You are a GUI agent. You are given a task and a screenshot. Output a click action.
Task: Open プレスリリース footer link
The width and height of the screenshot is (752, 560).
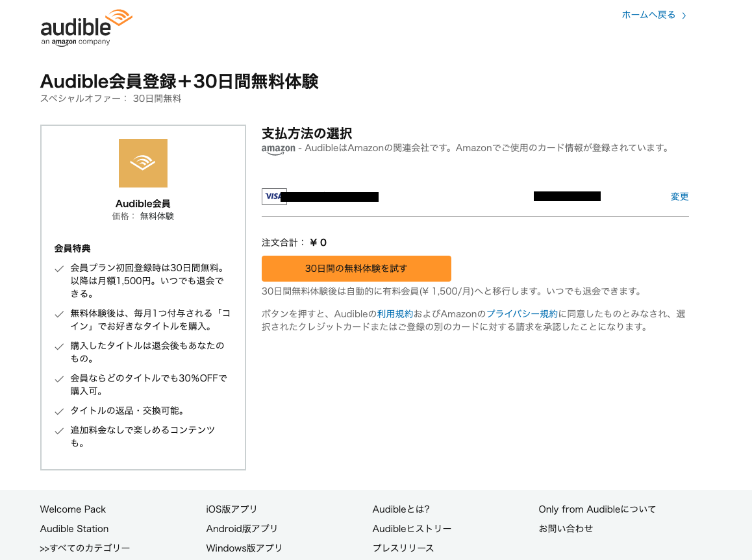(403, 548)
